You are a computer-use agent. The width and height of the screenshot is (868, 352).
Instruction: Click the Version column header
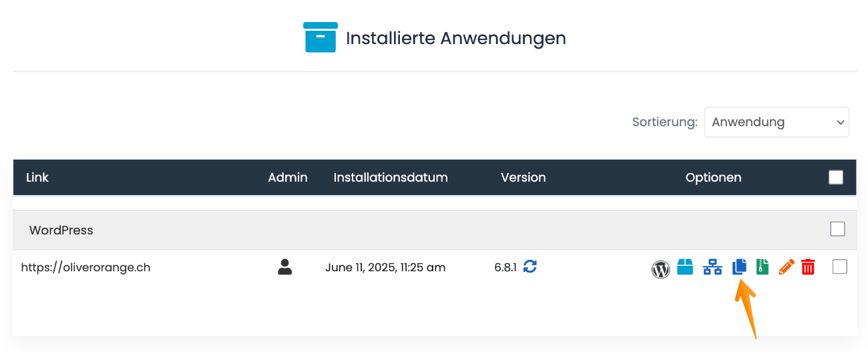pos(523,178)
